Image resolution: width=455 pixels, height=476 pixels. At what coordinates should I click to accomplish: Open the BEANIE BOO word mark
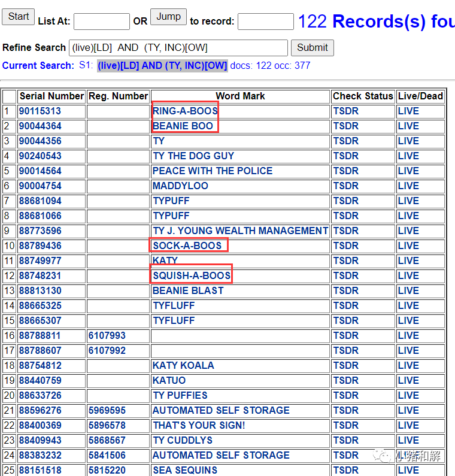pos(183,126)
